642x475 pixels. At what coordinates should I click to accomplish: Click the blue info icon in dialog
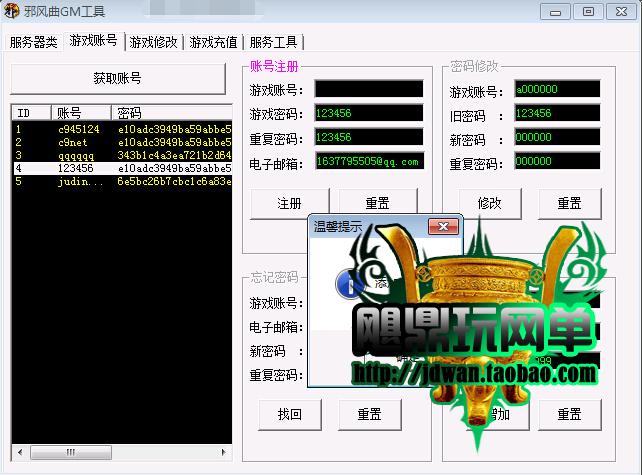[351, 284]
